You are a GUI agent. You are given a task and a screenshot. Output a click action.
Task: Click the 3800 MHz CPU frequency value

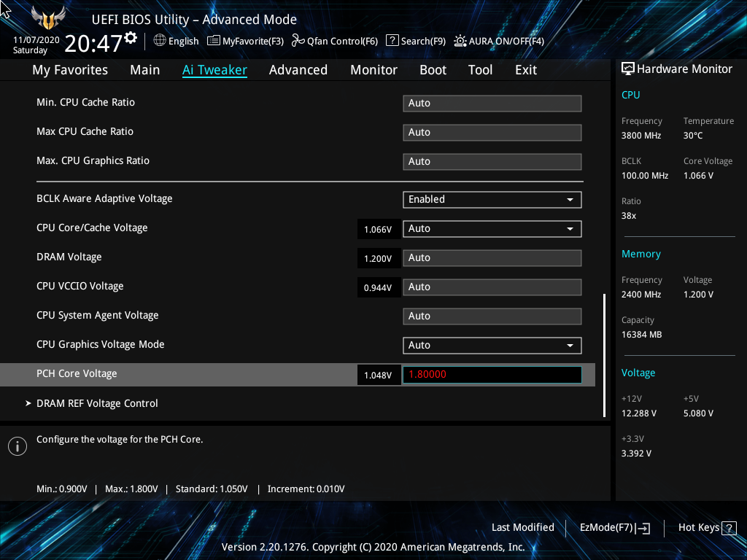(641, 136)
